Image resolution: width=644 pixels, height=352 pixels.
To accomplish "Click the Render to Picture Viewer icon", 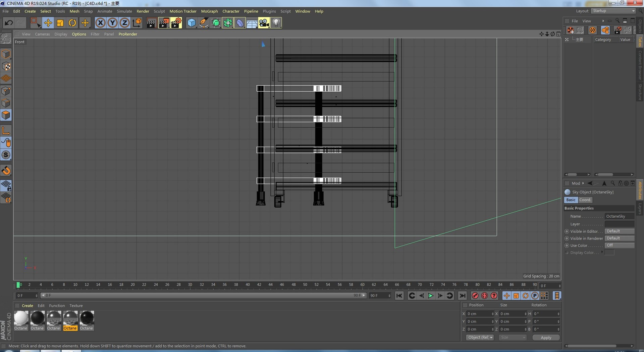I will tap(164, 23).
